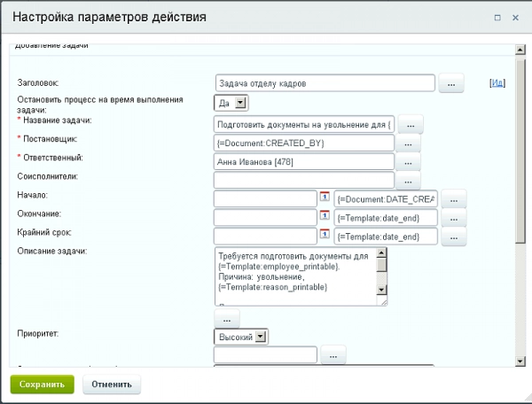Click the ellipsis button next to Соисполнители field
This screenshot has width=532, height=404.
pos(408,181)
